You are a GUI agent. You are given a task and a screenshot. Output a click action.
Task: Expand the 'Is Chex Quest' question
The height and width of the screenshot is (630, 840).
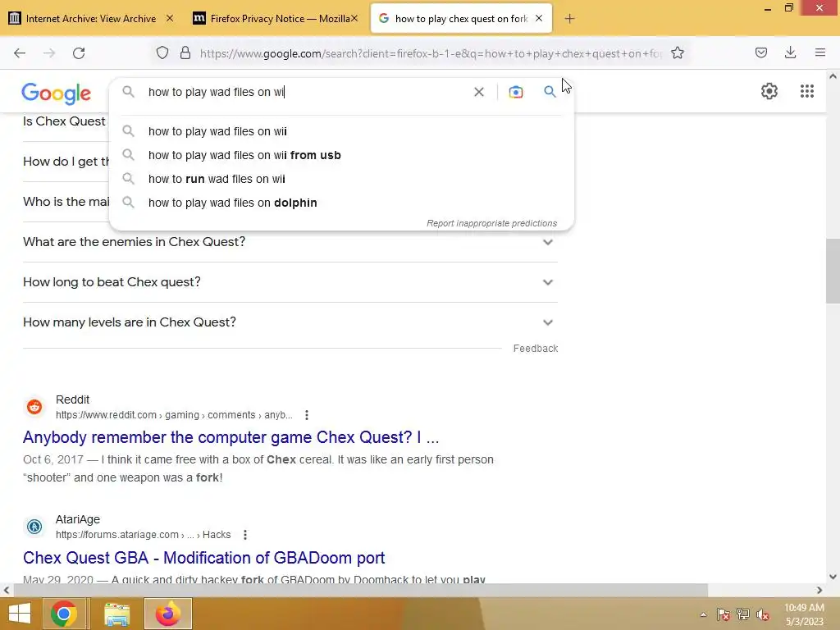click(64, 121)
